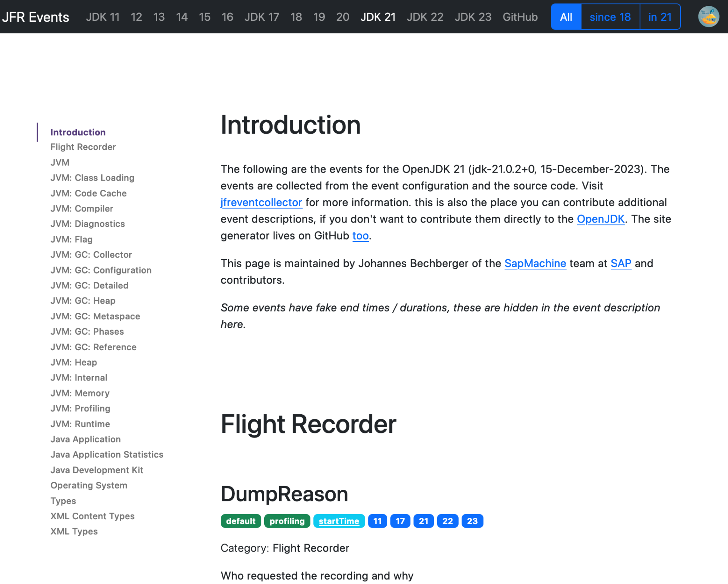Open the jfreventcollector link
Image resolution: width=728 pixels, height=584 pixels.
tap(261, 202)
